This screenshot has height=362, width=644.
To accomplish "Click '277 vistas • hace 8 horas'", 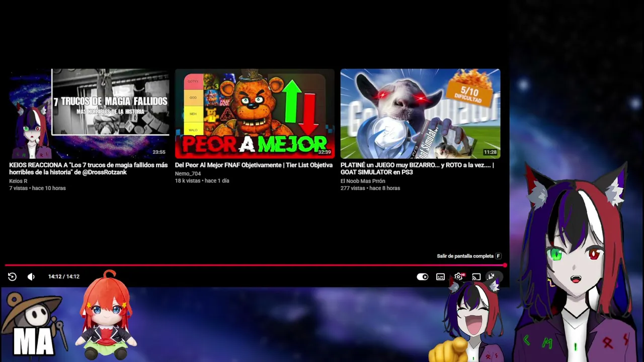I will 370,188.
